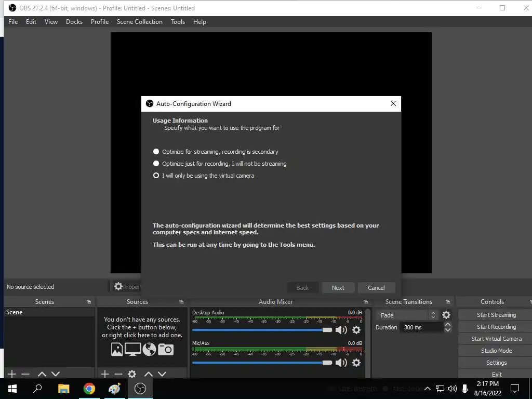Click Next in the wizard
Screen dimensions: 532x399
coord(338,288)
